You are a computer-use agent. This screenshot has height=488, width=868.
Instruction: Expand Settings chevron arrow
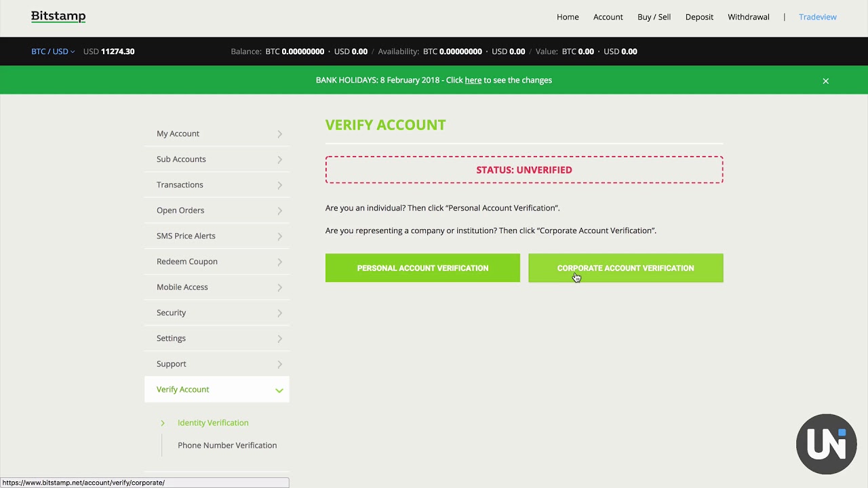pos(279,339)
